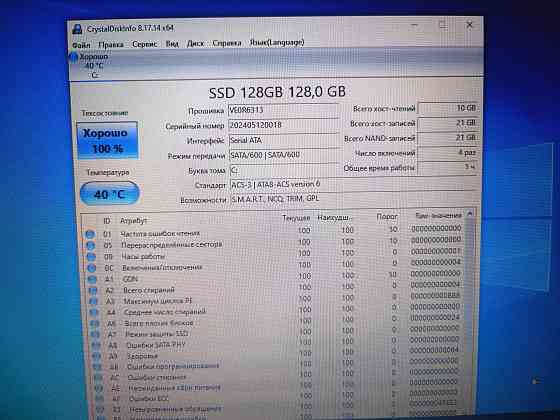The height and width of the screenshot is (420, 560).
Task: Select the Часы работы attribute row
Action: (x=274, y=255)
